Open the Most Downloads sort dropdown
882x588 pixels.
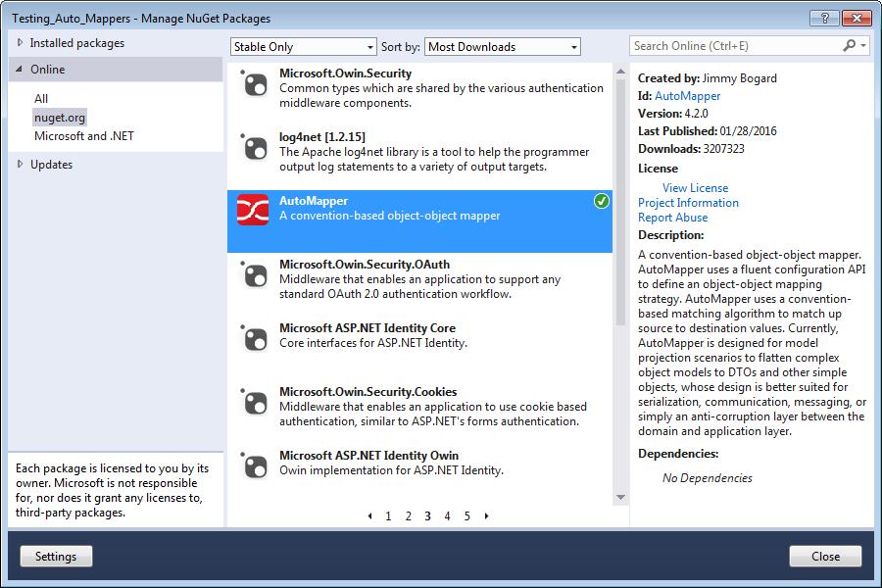[x=503, y=47]
